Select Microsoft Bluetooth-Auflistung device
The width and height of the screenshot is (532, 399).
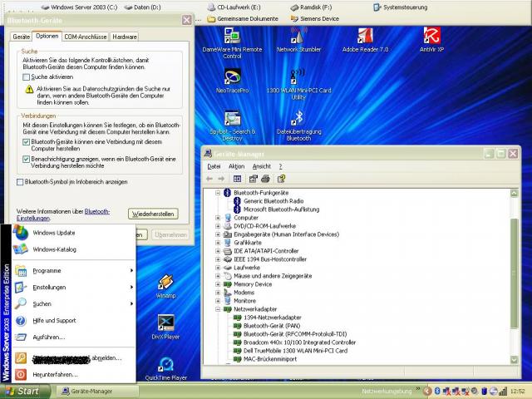pos(281,209)
